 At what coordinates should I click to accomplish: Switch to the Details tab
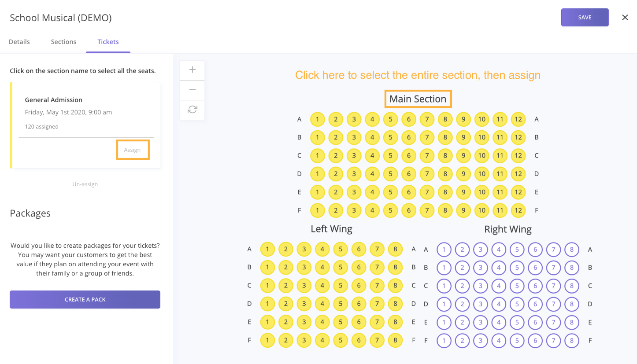(19, 41)
